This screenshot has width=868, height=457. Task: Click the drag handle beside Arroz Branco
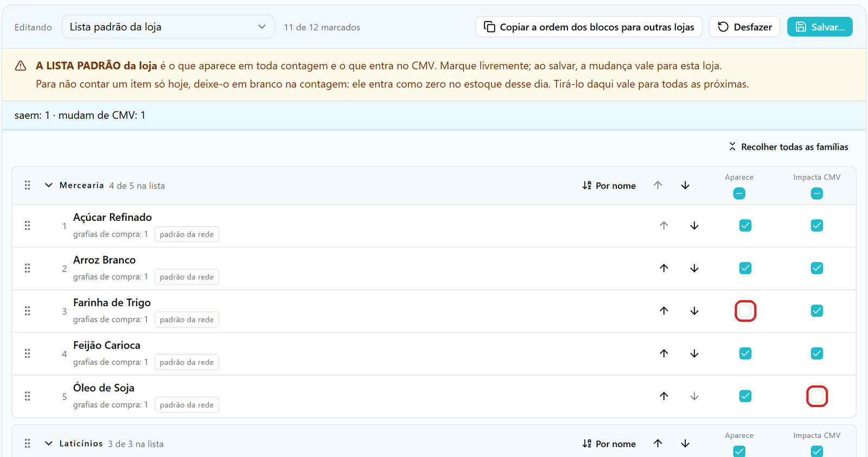tap(27, 268)
